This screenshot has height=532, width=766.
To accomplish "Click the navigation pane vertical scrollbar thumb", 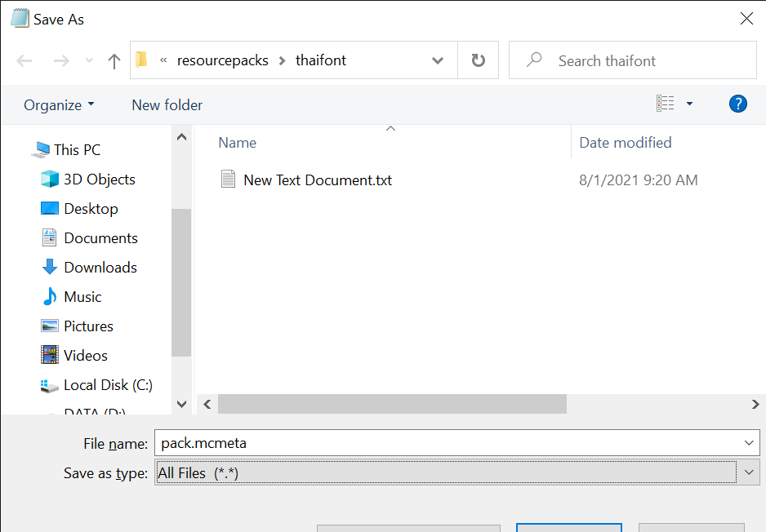I will [181, 283].
